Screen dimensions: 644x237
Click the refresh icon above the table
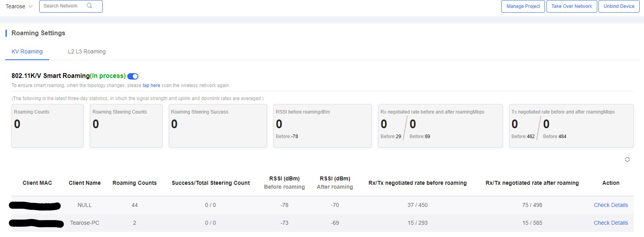click(x=627, y=159)
